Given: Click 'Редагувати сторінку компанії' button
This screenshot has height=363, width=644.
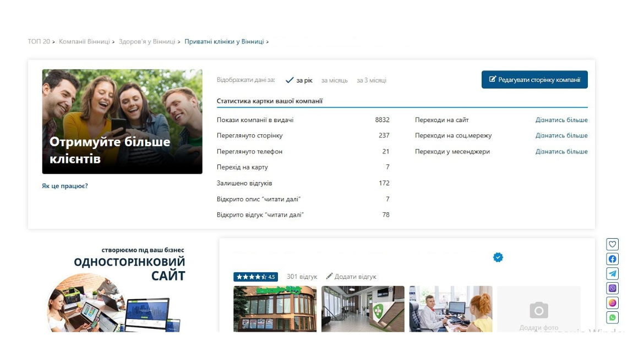Looking at the screenshot, I should pos(534,80).
